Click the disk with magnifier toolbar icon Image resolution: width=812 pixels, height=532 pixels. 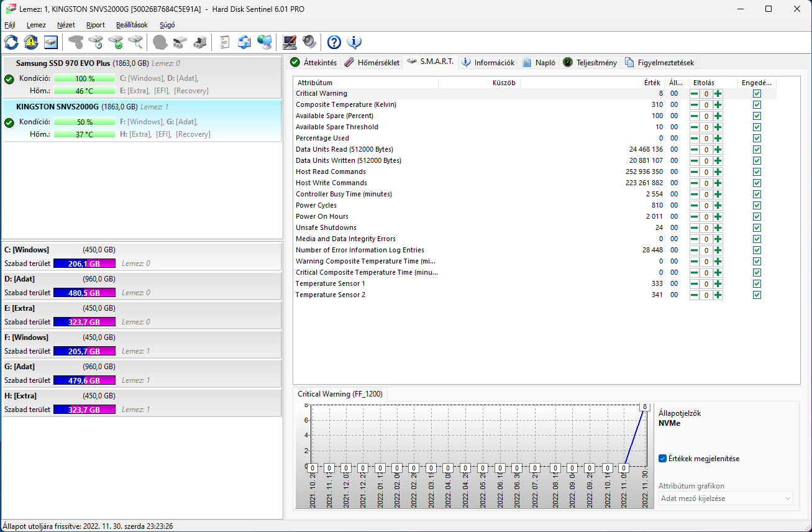(135, 42)
